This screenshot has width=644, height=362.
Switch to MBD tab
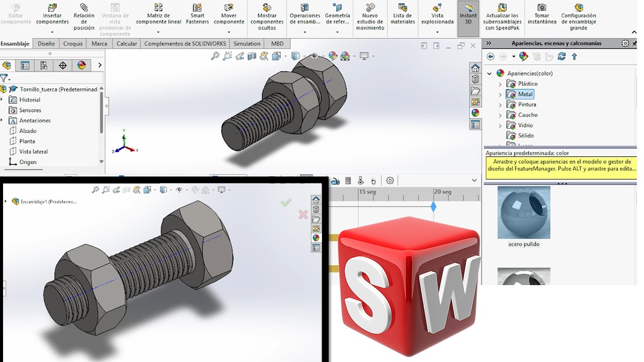pyautogui.click(x=277, y=44)
